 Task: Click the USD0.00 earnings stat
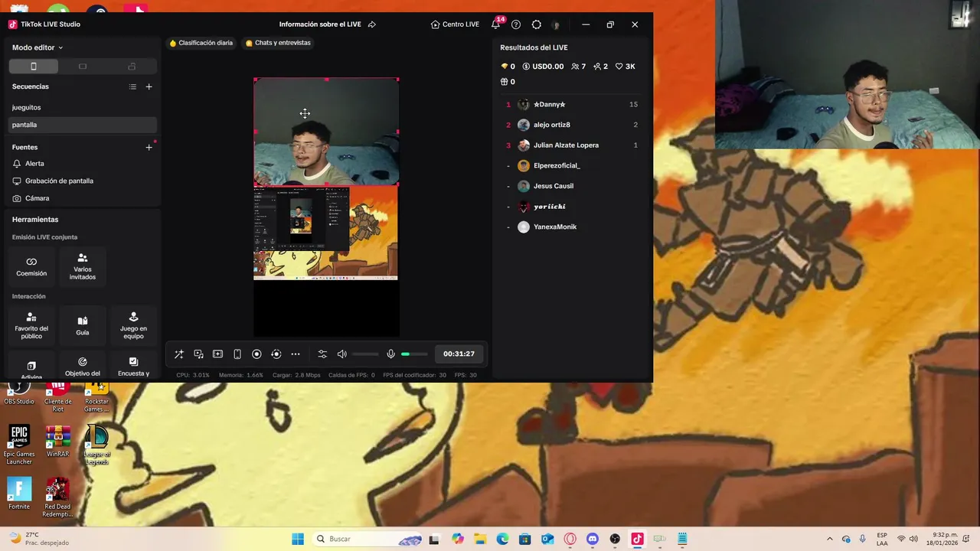click(x=543, y=67)
